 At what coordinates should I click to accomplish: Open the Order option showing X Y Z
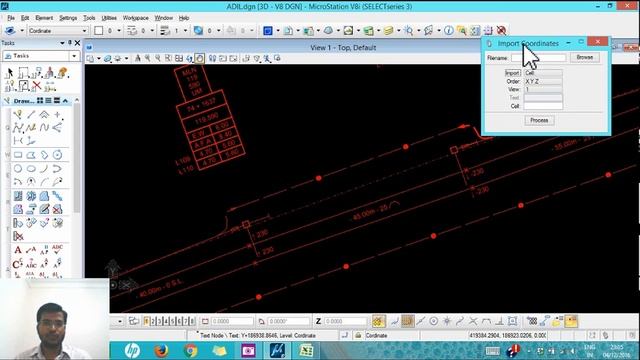[x=543, y=81]
